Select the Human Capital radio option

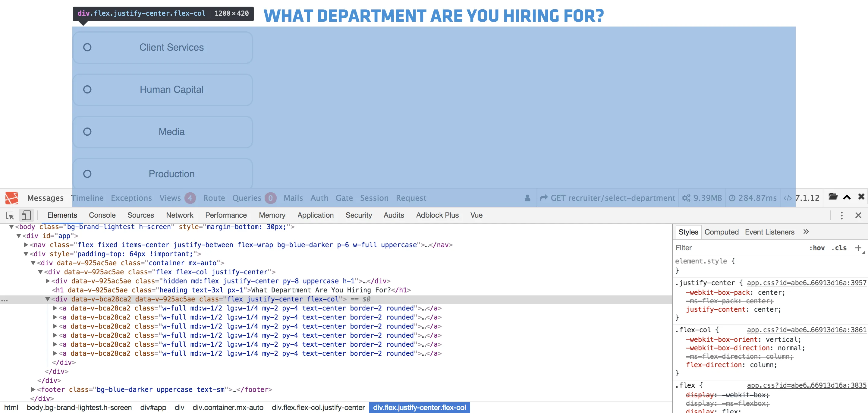click(87, 89)
